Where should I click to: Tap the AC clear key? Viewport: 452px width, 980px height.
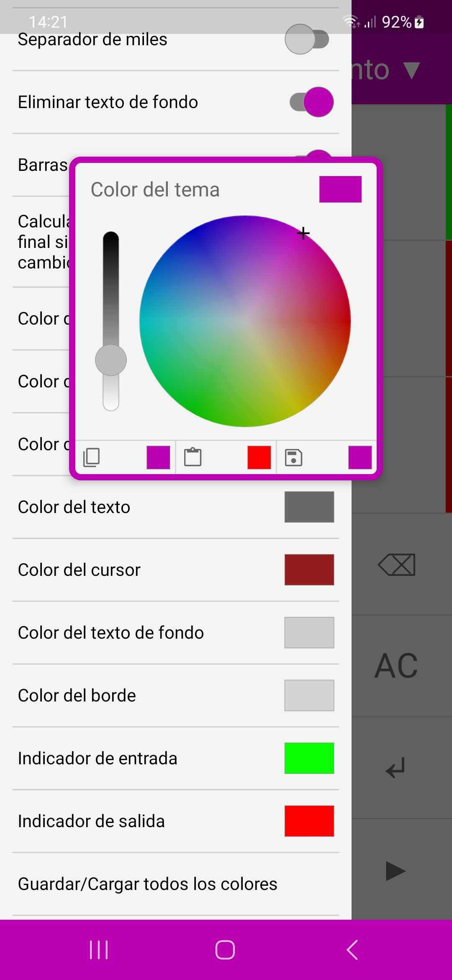(x=396, y=666)
